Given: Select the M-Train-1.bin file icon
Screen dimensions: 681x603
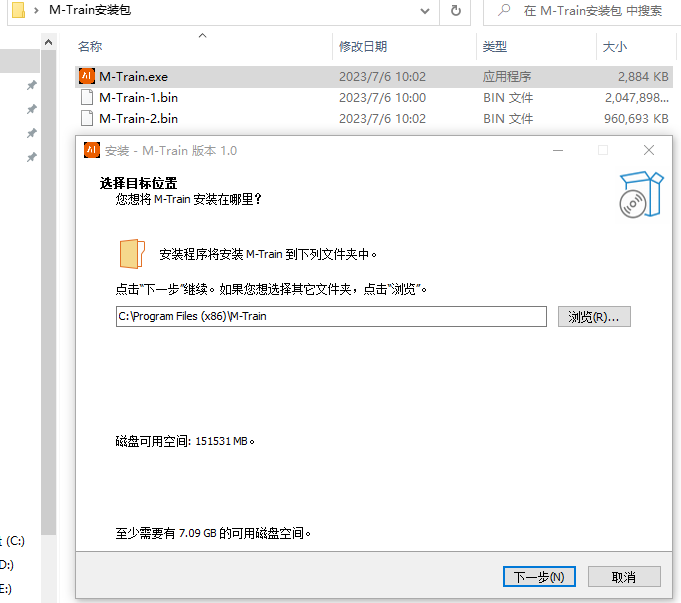Looking at the screenshot, I should click(x=87, y=97).
